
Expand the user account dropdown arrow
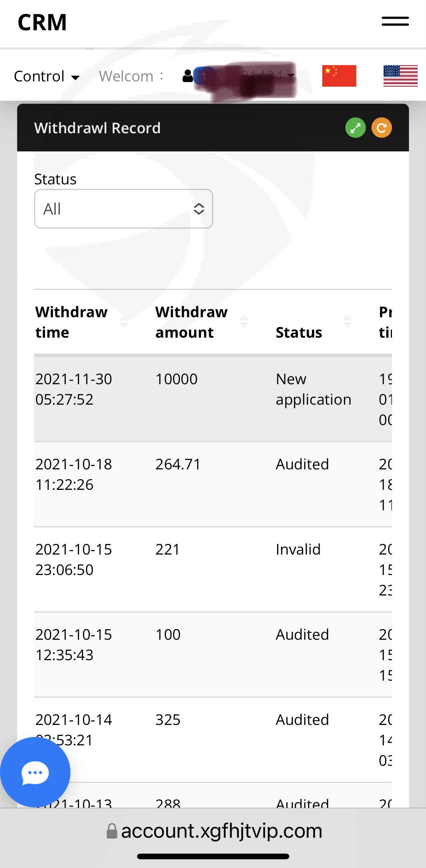(291, 76)
